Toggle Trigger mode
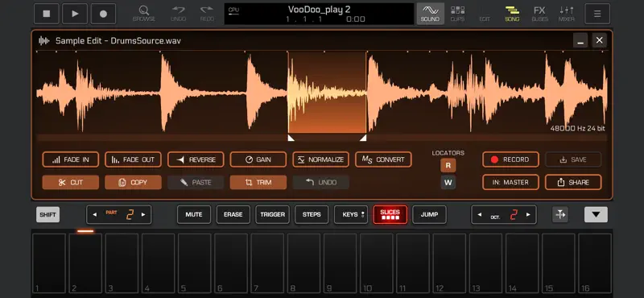Viewport: 644px width, 298px height. 272,214
